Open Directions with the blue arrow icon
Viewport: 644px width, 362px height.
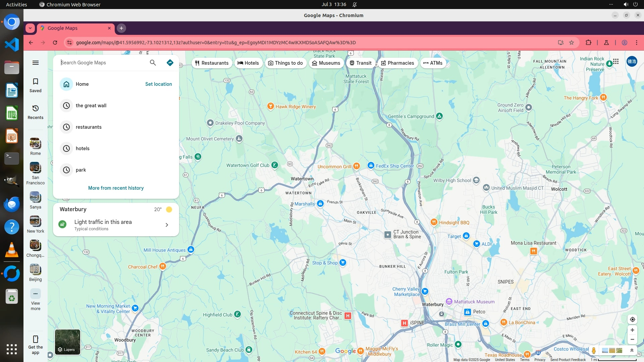click(170, 63)
